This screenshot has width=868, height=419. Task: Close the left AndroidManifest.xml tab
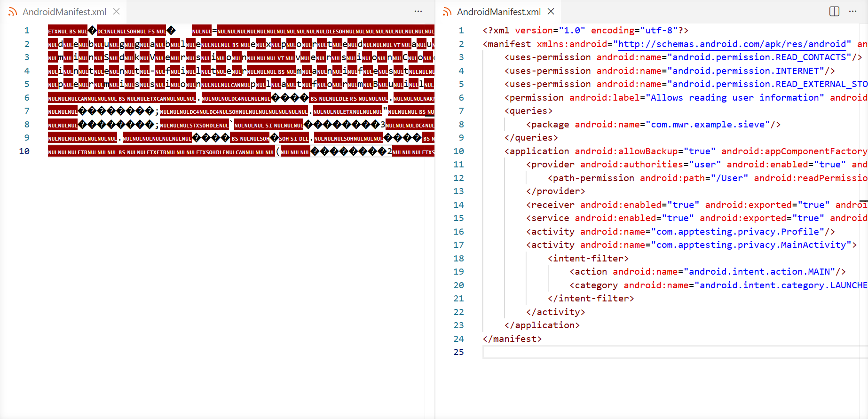click(x=117, y=11)
